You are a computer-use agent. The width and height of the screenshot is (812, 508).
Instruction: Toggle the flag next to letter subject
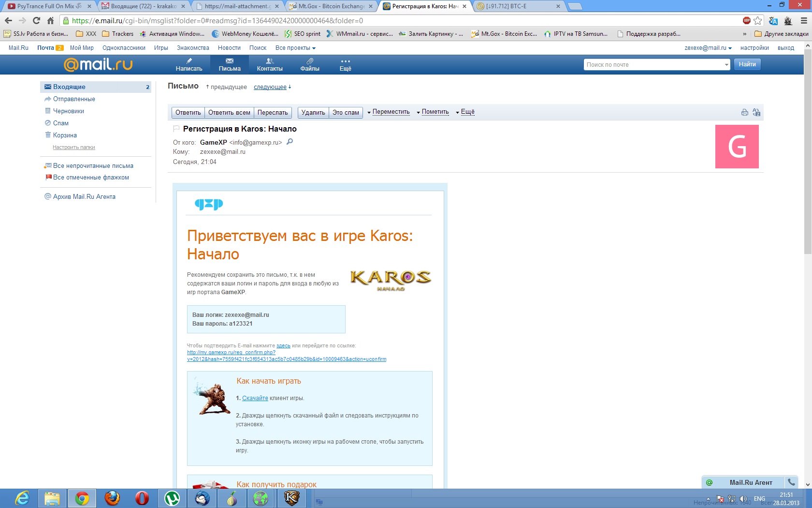[176, 129]
